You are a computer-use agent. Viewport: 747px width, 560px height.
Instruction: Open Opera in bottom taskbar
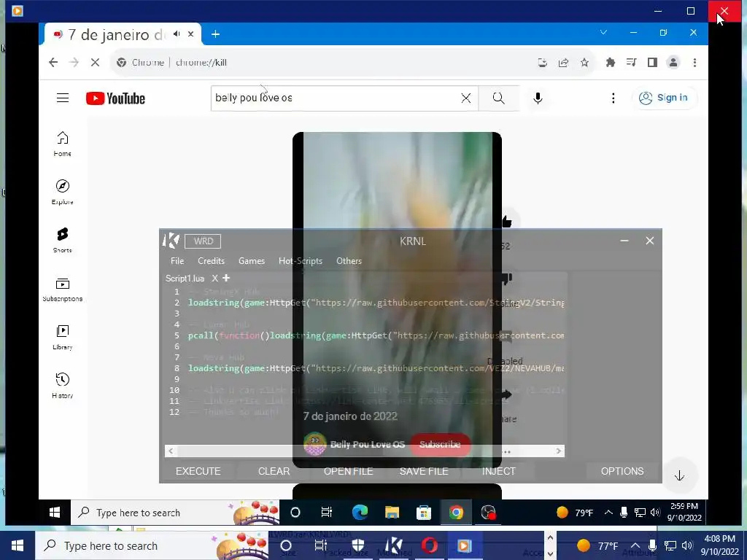(429, 545)
